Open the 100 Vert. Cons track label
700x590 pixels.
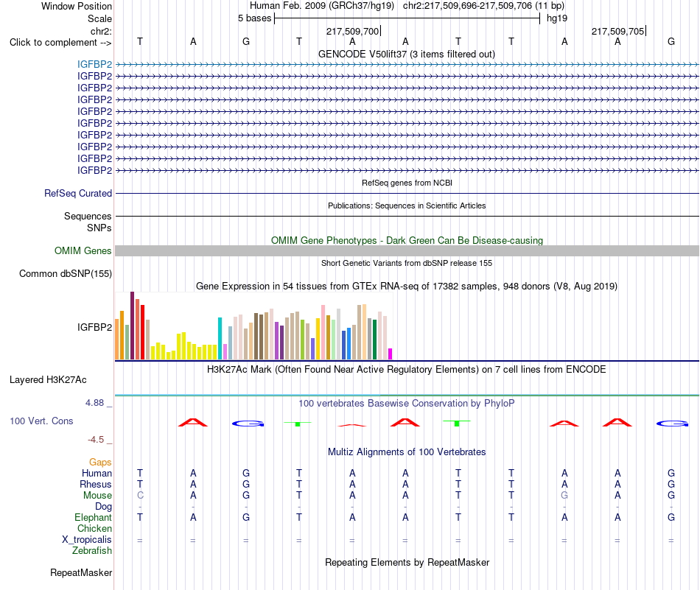pos(41,421)
